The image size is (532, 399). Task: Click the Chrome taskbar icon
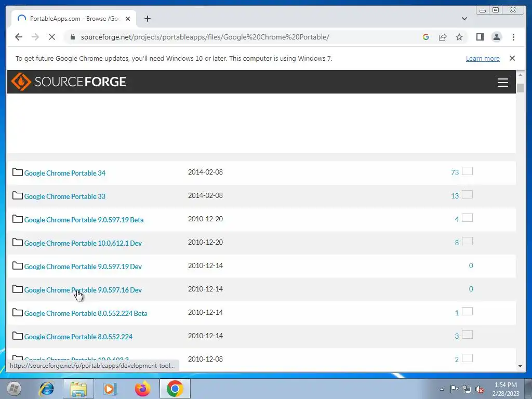175,389
